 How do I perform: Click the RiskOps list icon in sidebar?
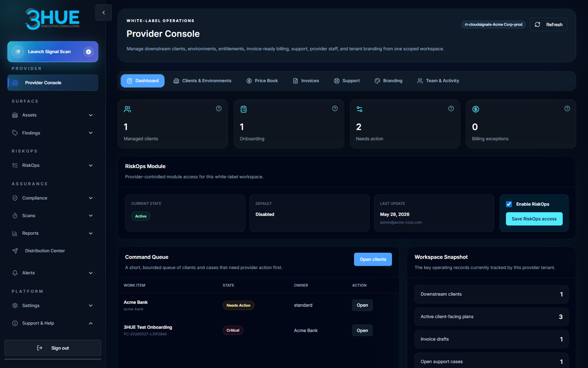tap(15, 166)
